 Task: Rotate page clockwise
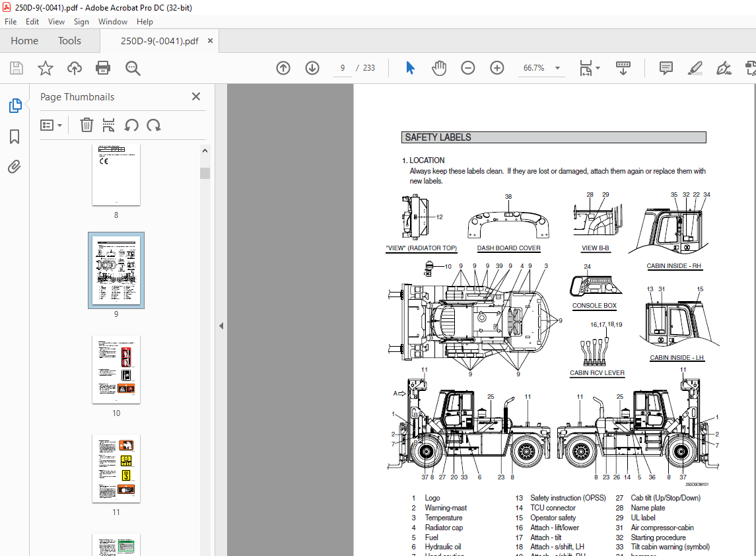pyautogui.click(x=154, y=125)
